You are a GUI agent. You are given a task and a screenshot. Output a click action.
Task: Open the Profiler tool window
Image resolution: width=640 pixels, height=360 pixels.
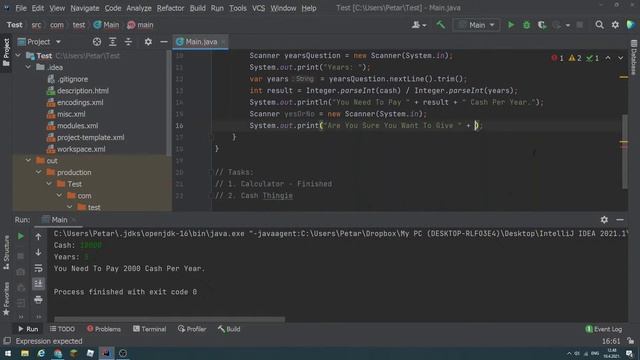pyautogui.click(x=192, y=329)
